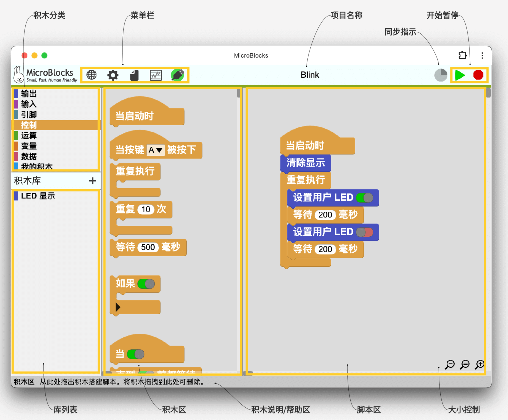The image size is (508, 420).
Task: Click the 10 field in 重复 block
Action: pos(146,209)
